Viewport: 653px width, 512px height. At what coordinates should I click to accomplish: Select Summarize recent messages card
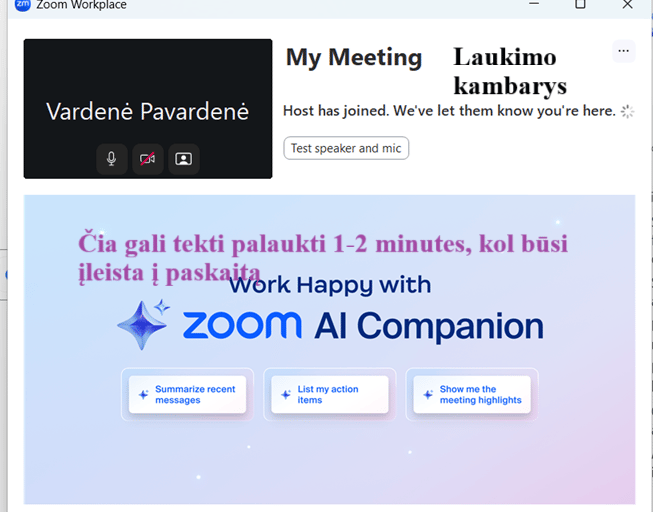[187, 395]
